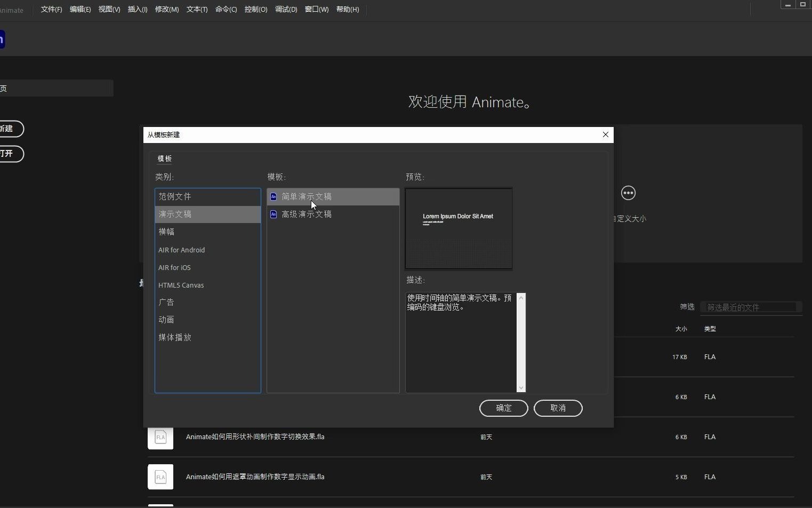Close the 从模板新建 dialog
This screenshot has width=812, height=508.
tap(606, 134)
